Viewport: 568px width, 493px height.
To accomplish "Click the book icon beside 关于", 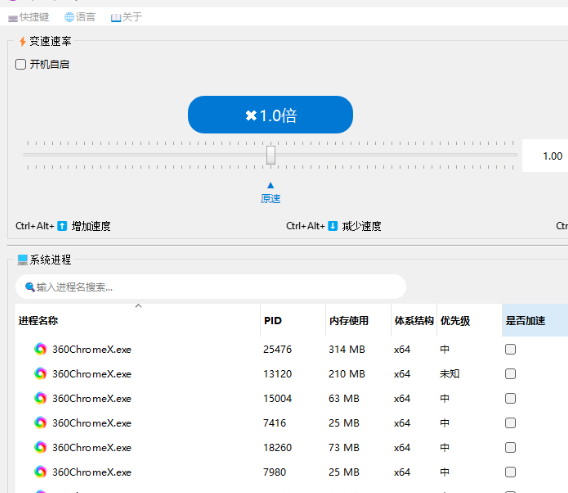I will pyautogui.click(x=116, y=18).
